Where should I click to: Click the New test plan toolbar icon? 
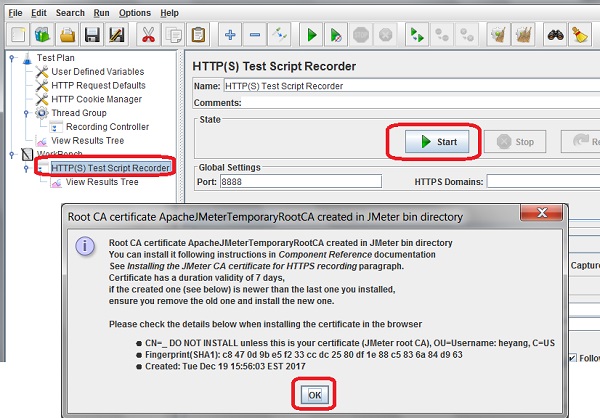18,35
